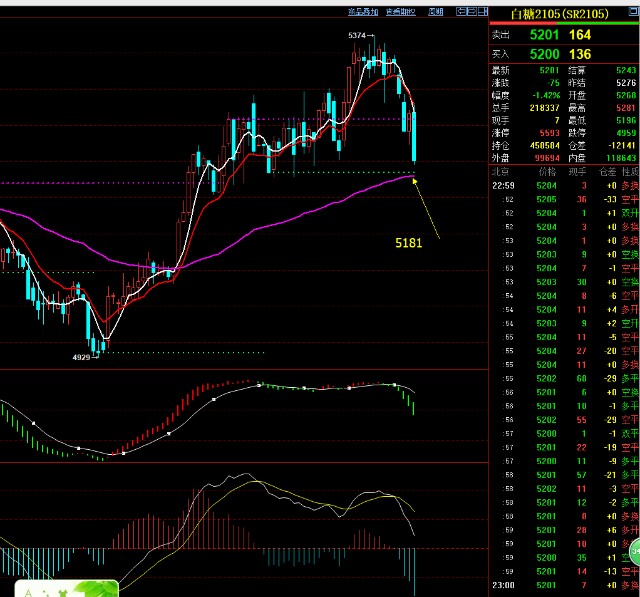
Task: Click the 性质 column header in tick list
Action: [x=629, y=172]
